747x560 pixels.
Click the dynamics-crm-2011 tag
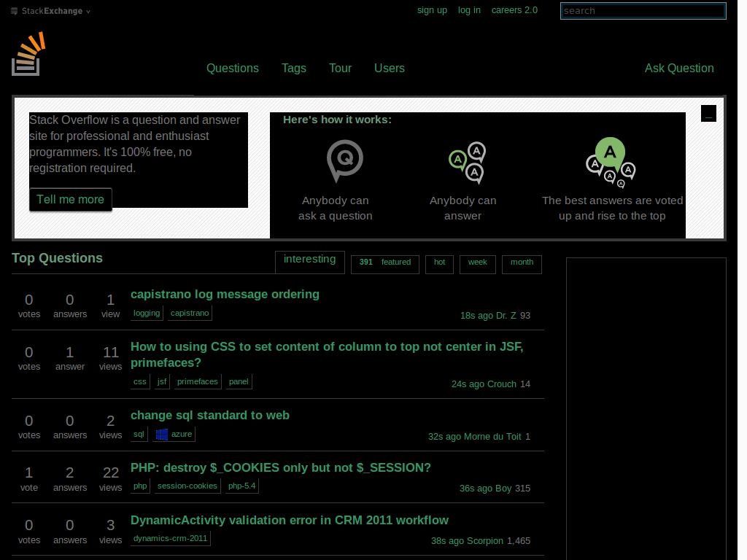[x=171, y=539]
